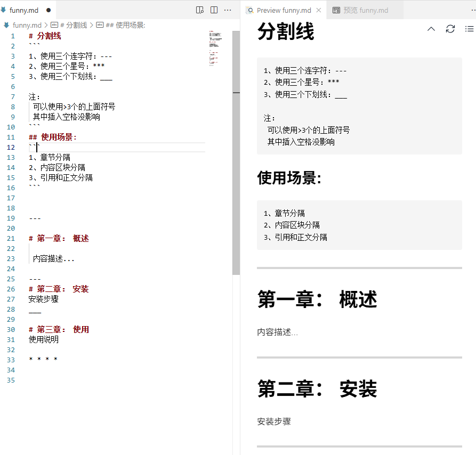This screenshot has height=455, width=476.
Task: Click line 33 asterisks * * * *
Action: [43, 360]
